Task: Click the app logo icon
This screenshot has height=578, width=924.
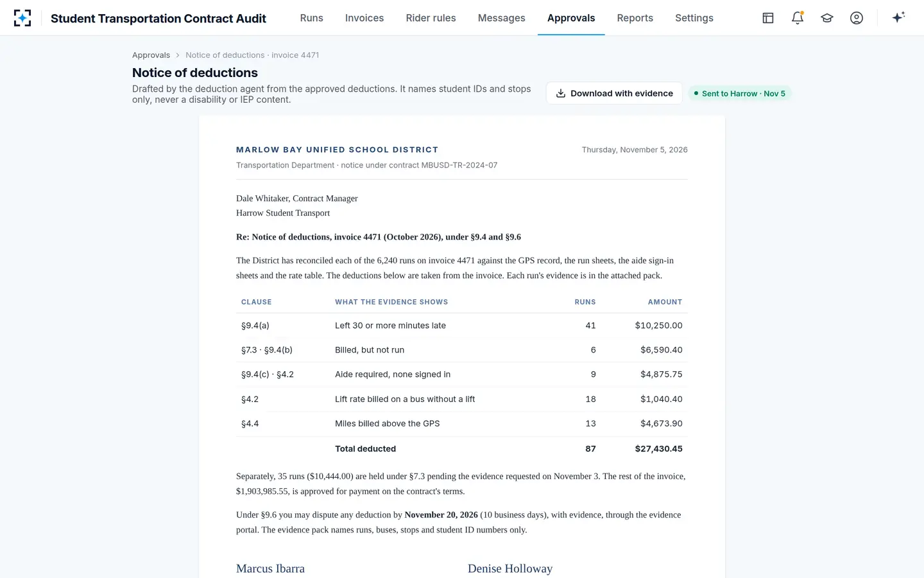Action: (22, 18)
